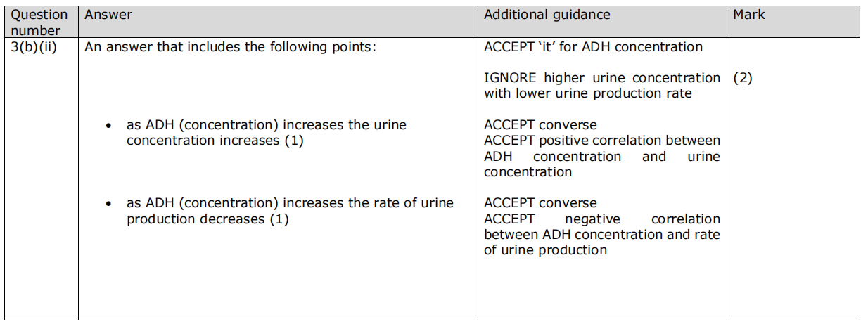Click the bullet before the urine production point
868x331 pixels.
pyautogui.click(x=108, y=205)
